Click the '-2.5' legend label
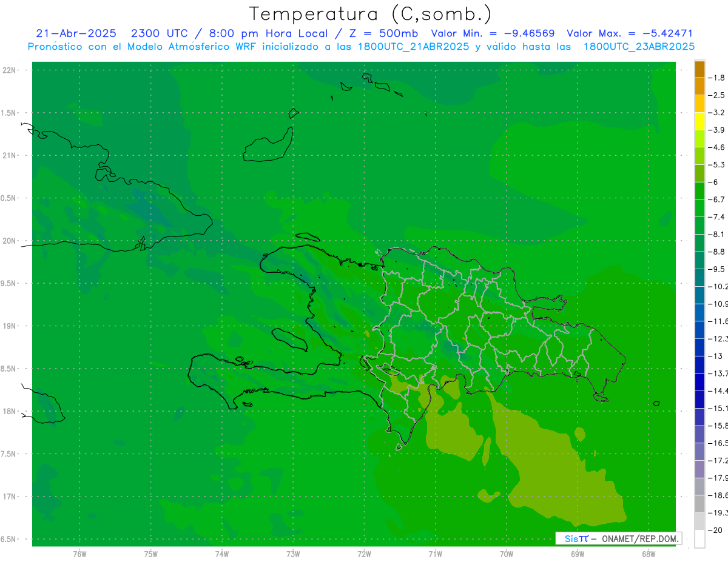The image size is (728, 562). pos(716,95)
